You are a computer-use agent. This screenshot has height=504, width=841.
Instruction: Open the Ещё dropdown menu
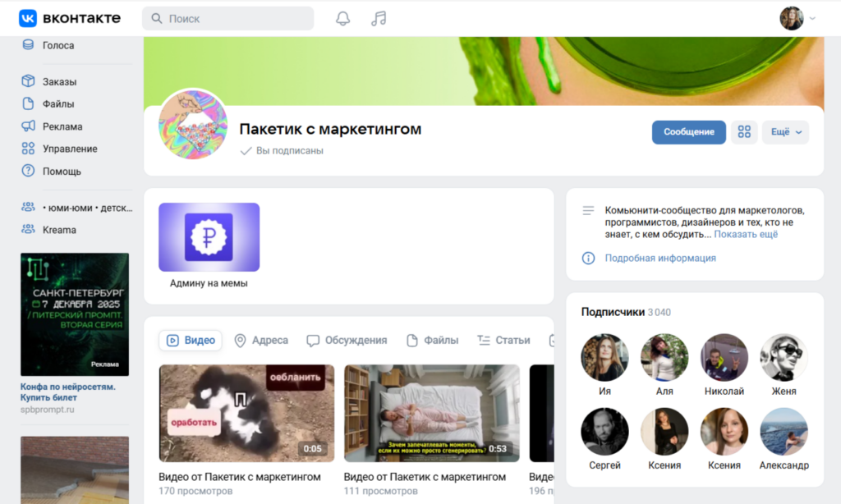pyautogui.click(x=785, y=131)
